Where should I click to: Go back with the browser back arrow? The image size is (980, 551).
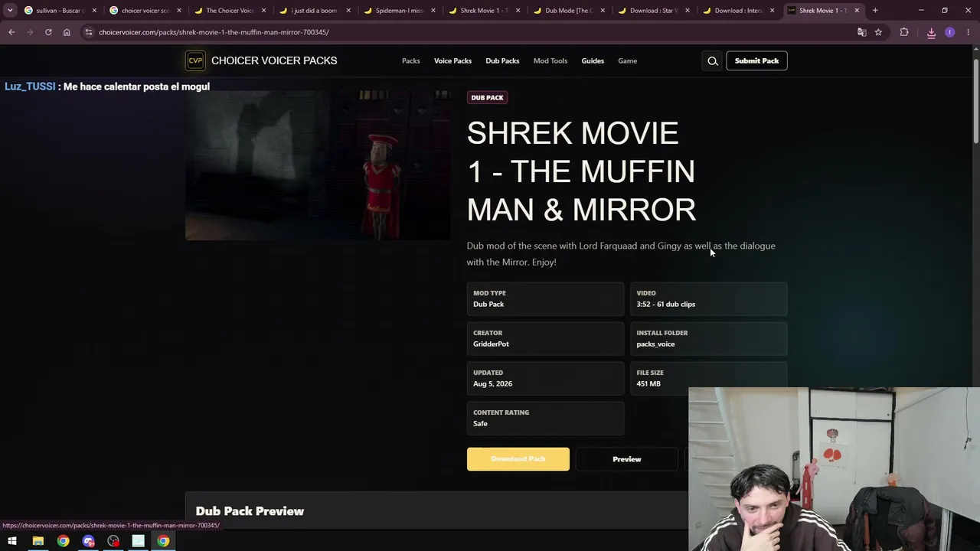tap(11, 32)
